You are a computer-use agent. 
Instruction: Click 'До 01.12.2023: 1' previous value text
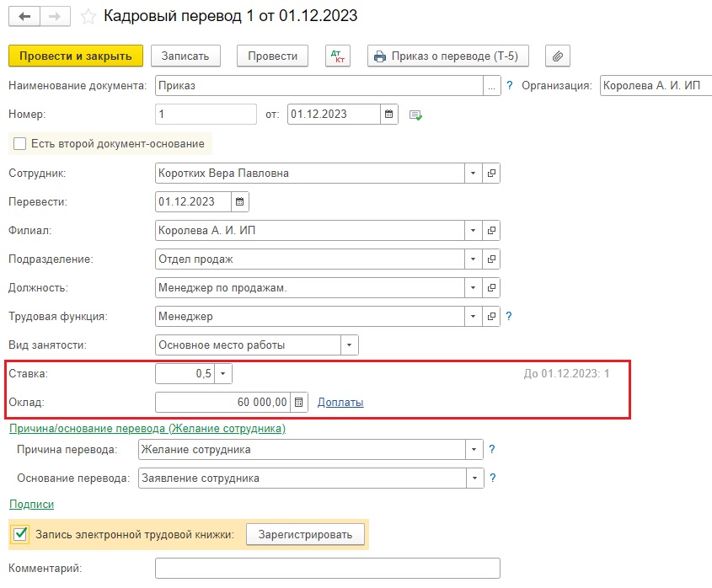(x=566, y=374)
